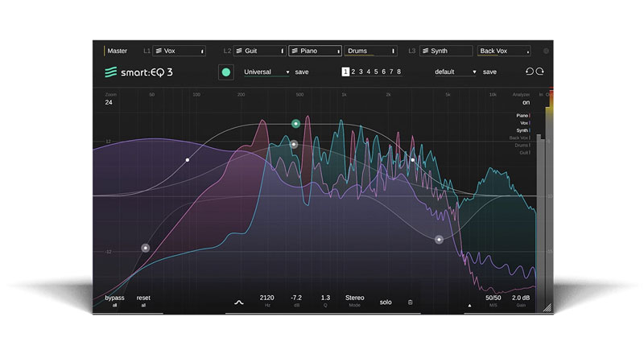
Task: Delete the selected band with the trash icon
Action: coord(410,302)
